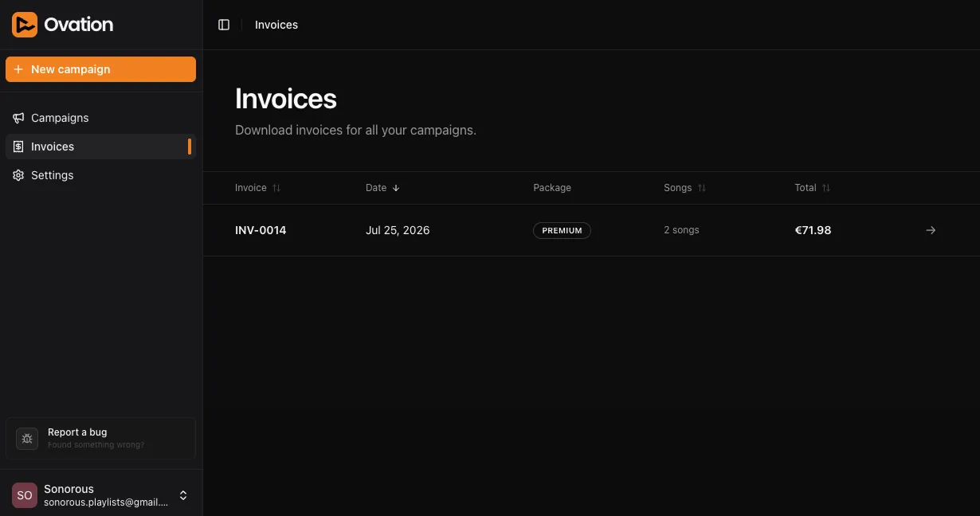
Task: Click the Package column header
Action: pos(552,188)
